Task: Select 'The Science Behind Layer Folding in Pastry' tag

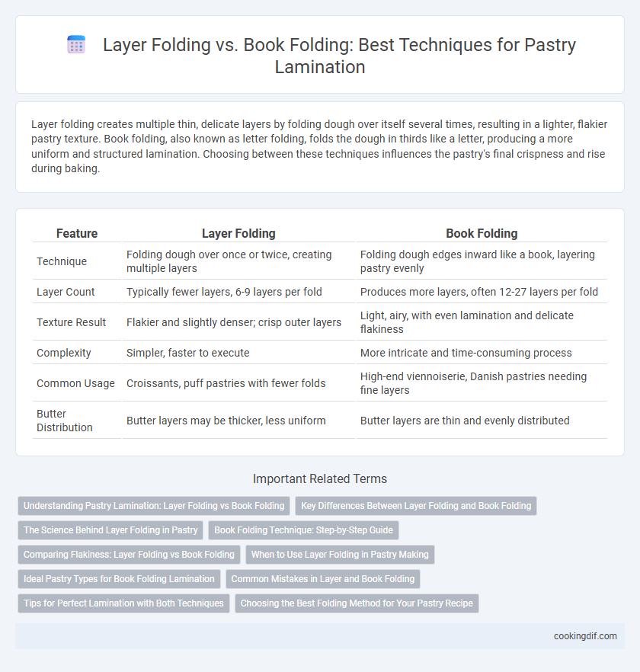Action: coord(110,530)
